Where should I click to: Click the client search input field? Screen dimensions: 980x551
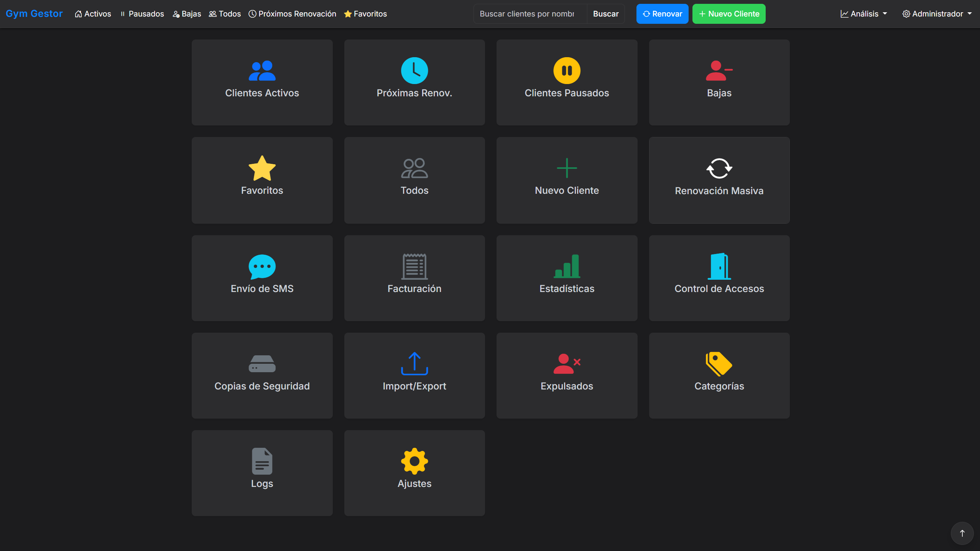529,13
